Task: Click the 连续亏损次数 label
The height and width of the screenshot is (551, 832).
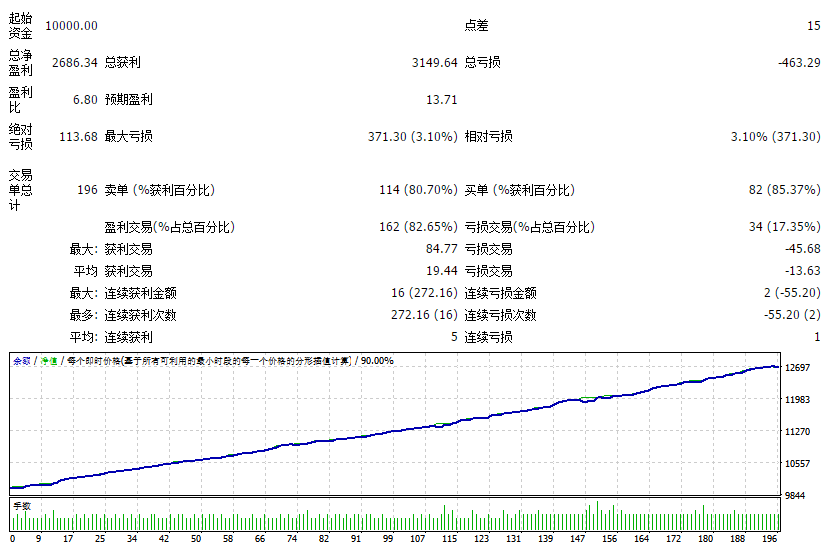Action: click(500, 315)
